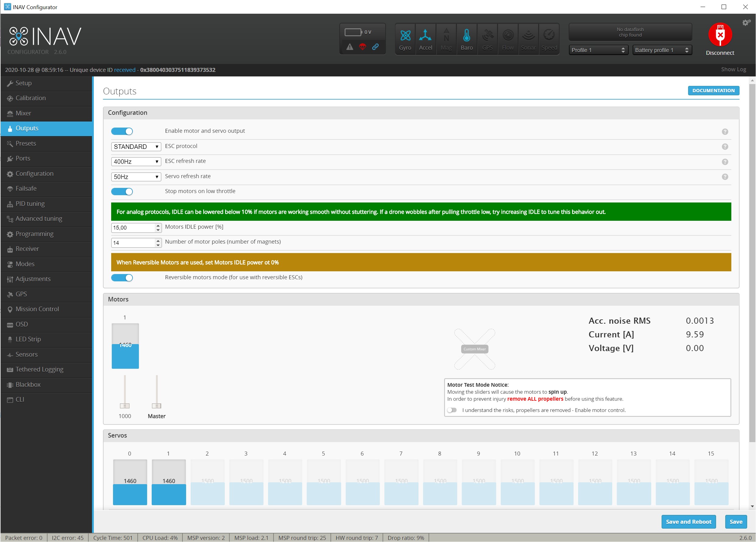The height and width of the screenshot is (542, 756).
Task: Open settings gear in top-right corner
Action: click(x=746, y=23)
